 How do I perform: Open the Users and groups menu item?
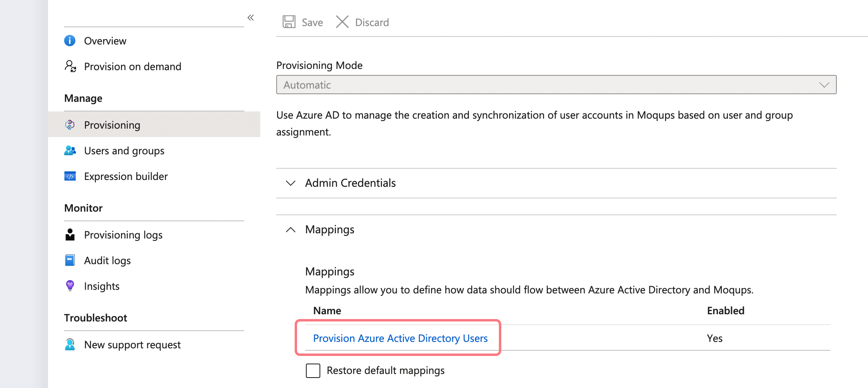coord(124,151)
